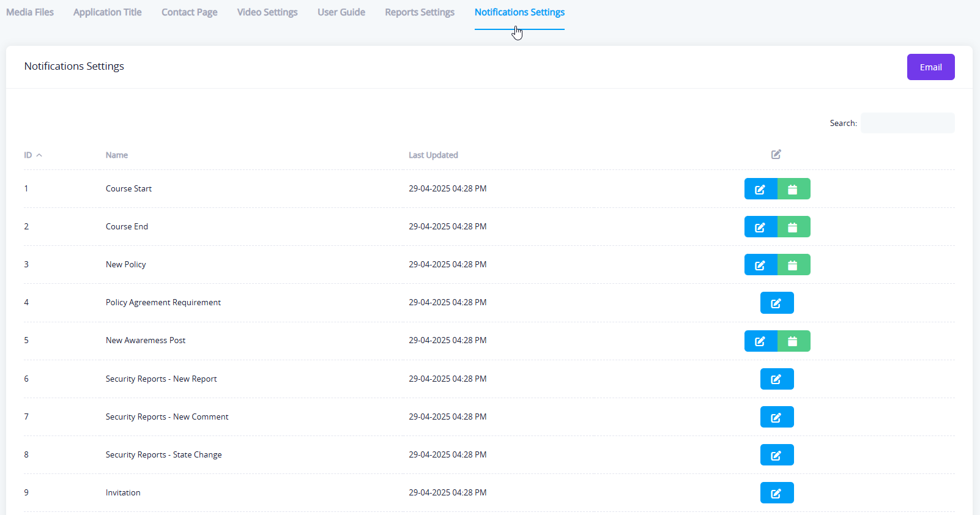Open calendar icon for New Policy
Image resolution: width=980 pixels, height=515 pixels.
coord(793,265)
